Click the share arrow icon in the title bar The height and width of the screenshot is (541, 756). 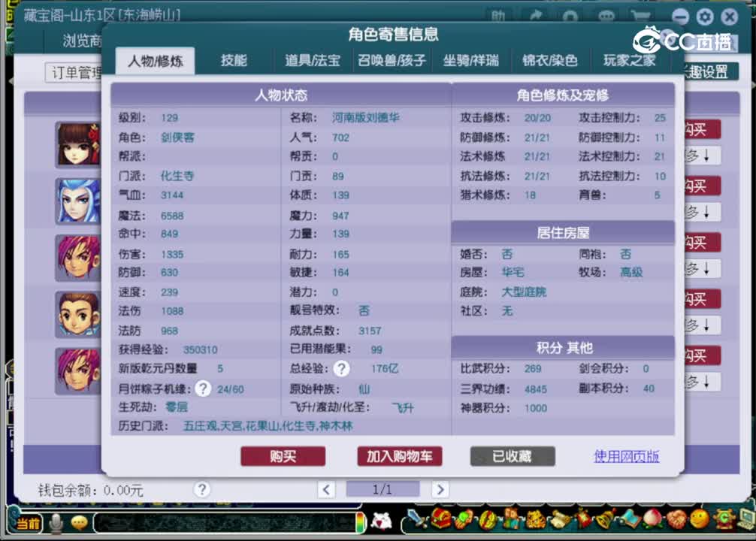point(537,15)
